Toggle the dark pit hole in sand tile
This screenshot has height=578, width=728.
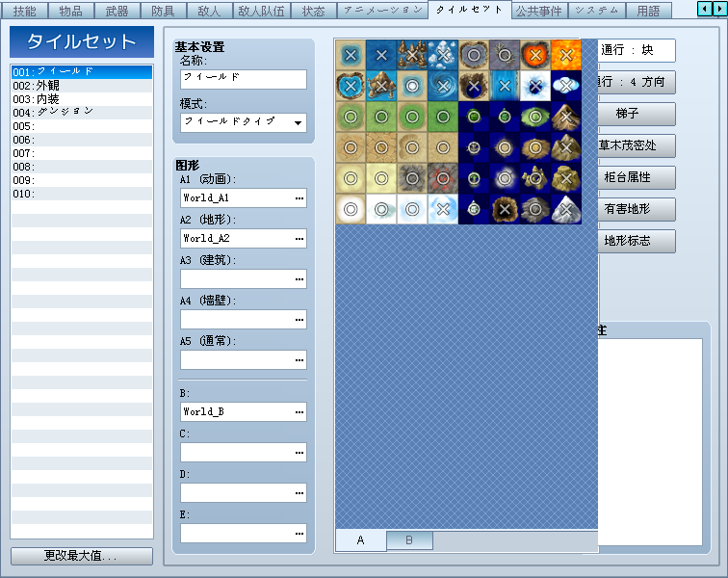[474, 86]
